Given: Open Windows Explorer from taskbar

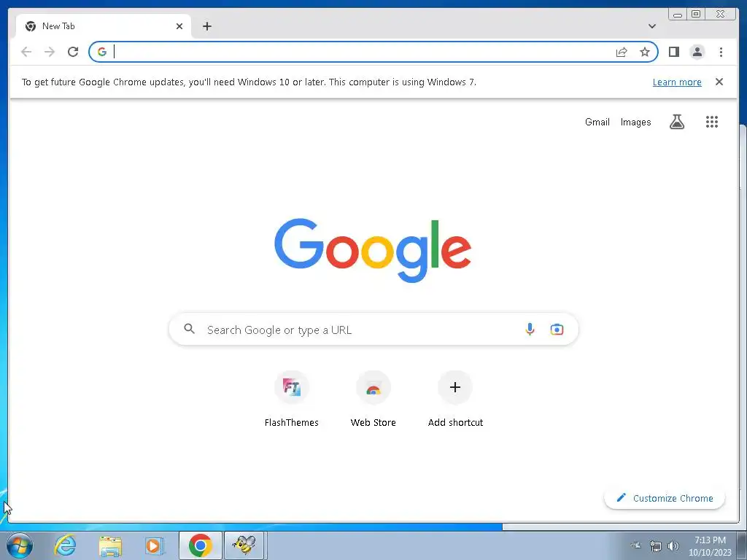Looking at the screenshot, I should coord(110,546).
